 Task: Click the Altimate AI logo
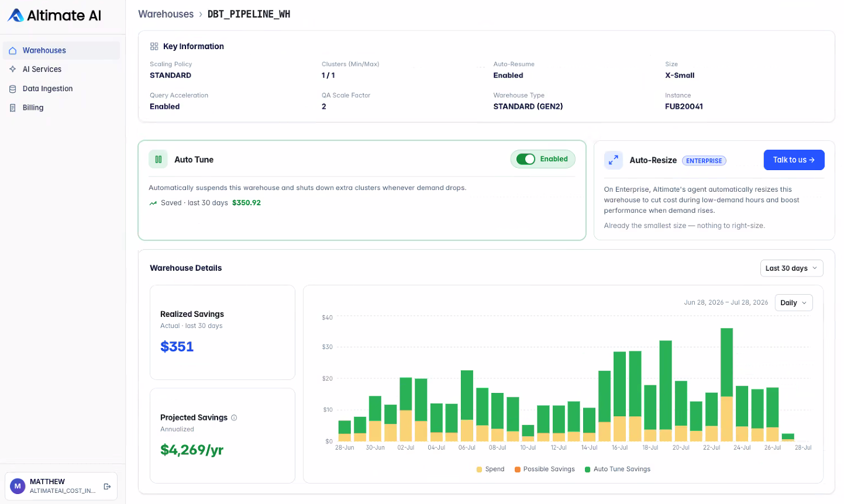[x=54, y=15]
